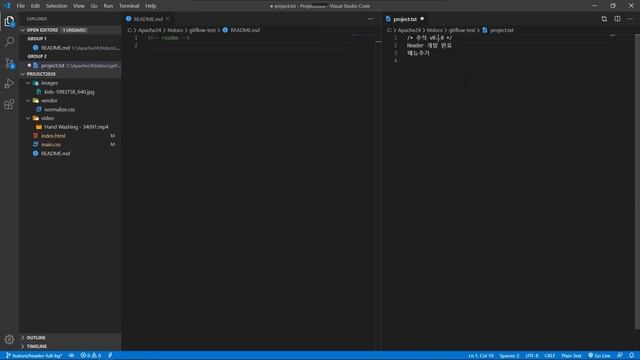The width and height of the screenshot is (640, 360).
Task: Open the Source Control view
Action: tap(9, 63)
